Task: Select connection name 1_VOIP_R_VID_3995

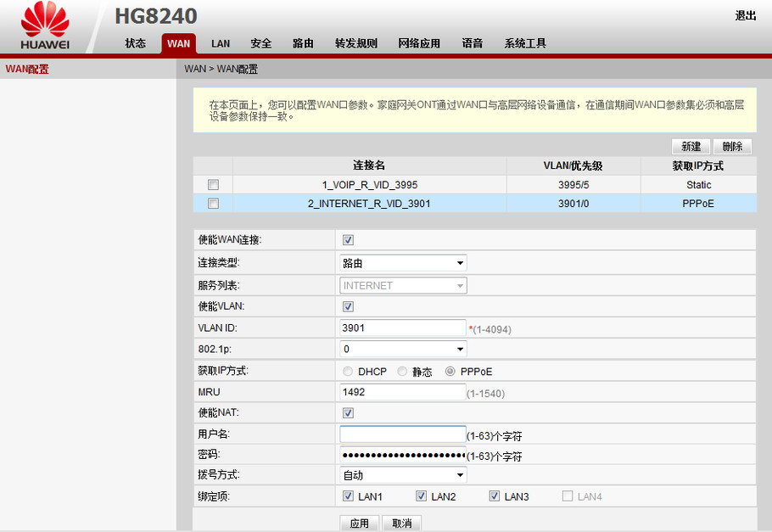Action: pyautogui.click(x=370, y=185)
